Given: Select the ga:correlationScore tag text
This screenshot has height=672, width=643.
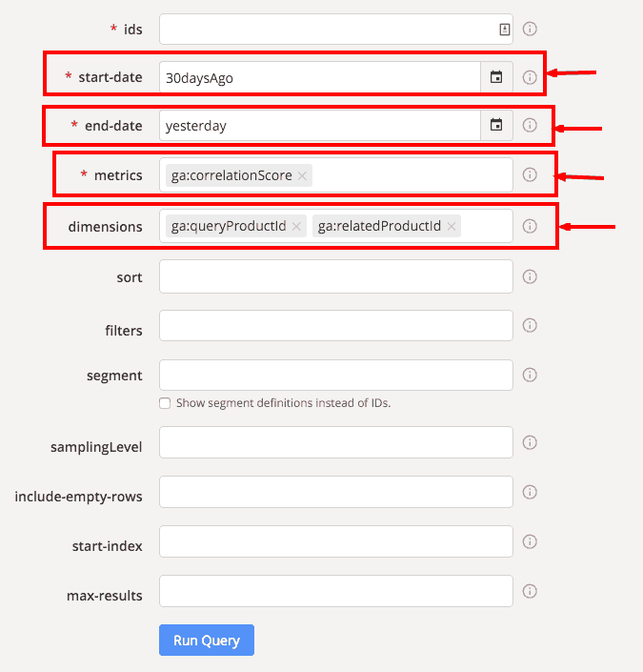Looking at the screenshot, I should coord(231,175).
